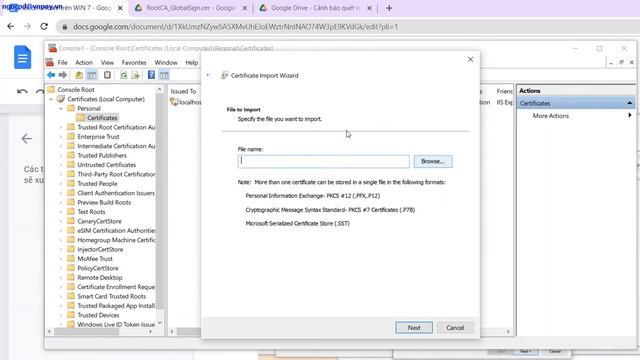
Task: Open the Help menu
Action: (x=191, y=62)
